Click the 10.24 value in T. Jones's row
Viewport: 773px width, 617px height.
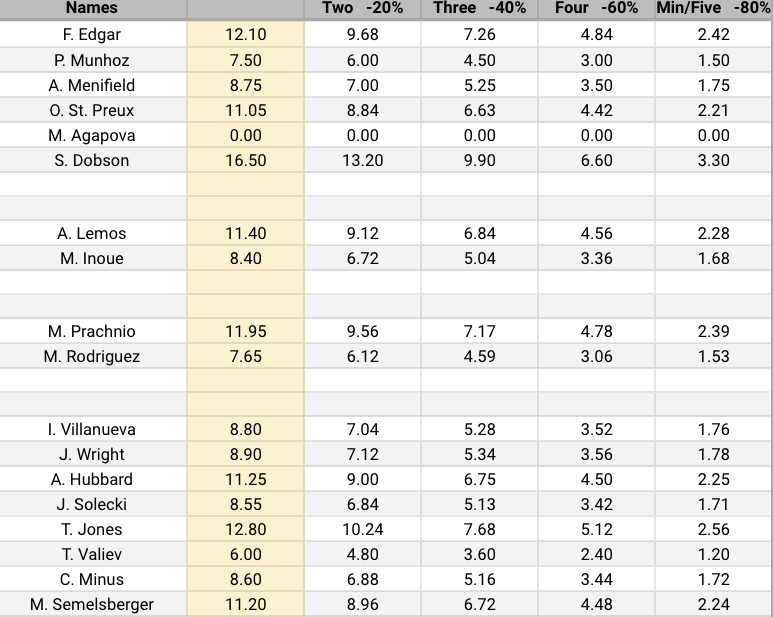[363, 529]
